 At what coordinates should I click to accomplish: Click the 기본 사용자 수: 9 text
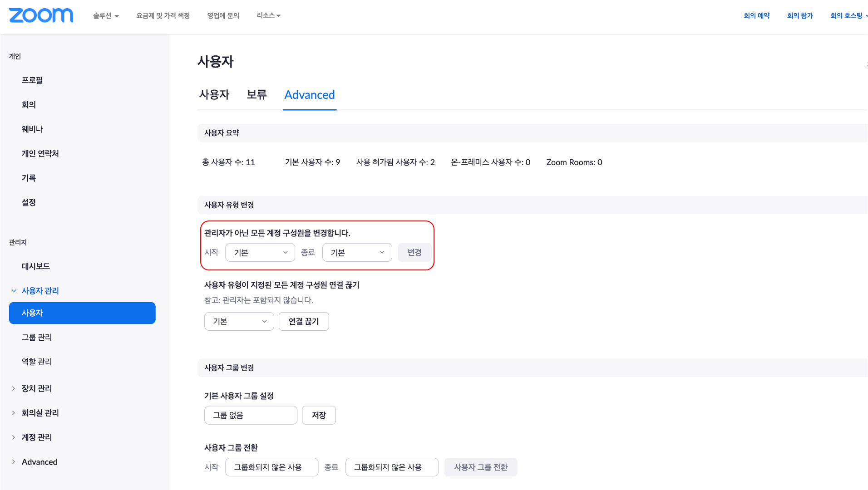312,162
